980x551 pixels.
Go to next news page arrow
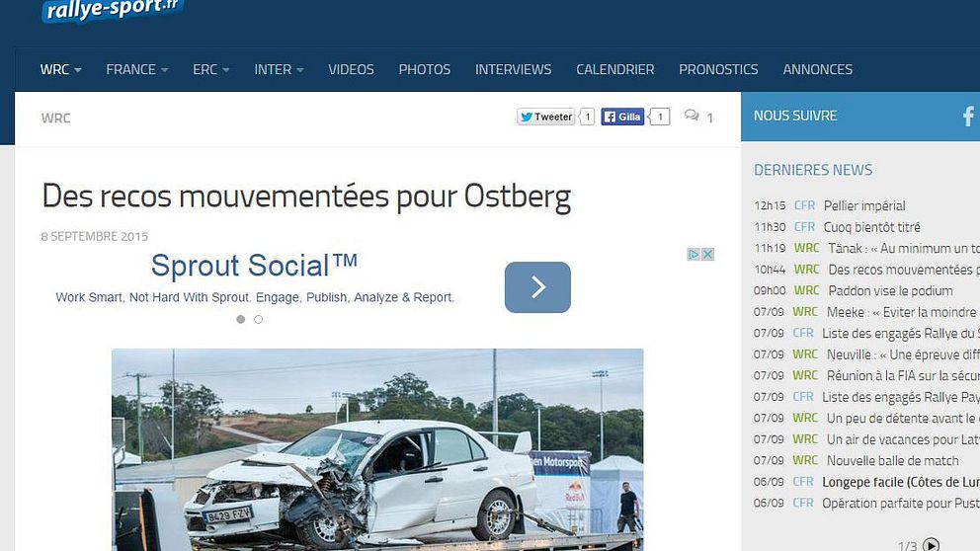[932, 545]
